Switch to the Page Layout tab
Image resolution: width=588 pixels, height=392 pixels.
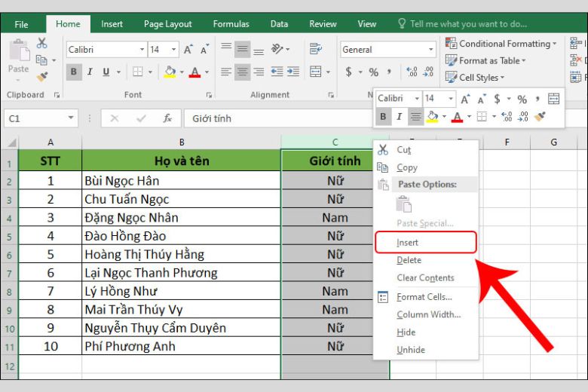click(167, 24)
